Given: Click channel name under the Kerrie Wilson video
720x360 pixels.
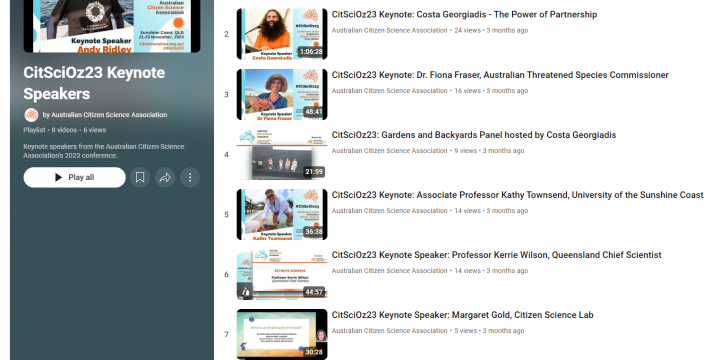Looking at the screenshot, I should [x=389, y=270].
